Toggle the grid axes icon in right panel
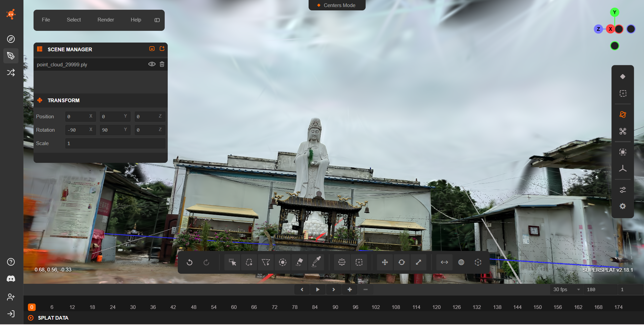This screenshot has height=325, width=644. [x=623, y=169]
